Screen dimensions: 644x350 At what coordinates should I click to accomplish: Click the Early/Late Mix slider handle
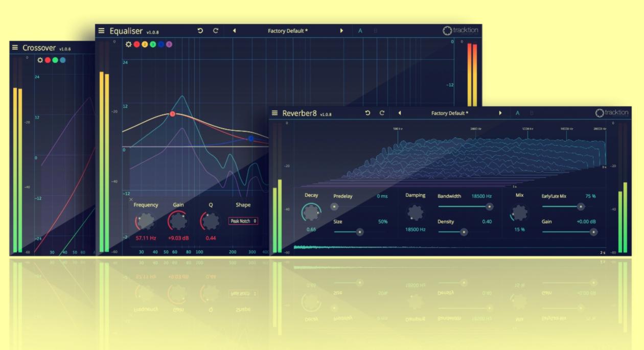point(581,206)
